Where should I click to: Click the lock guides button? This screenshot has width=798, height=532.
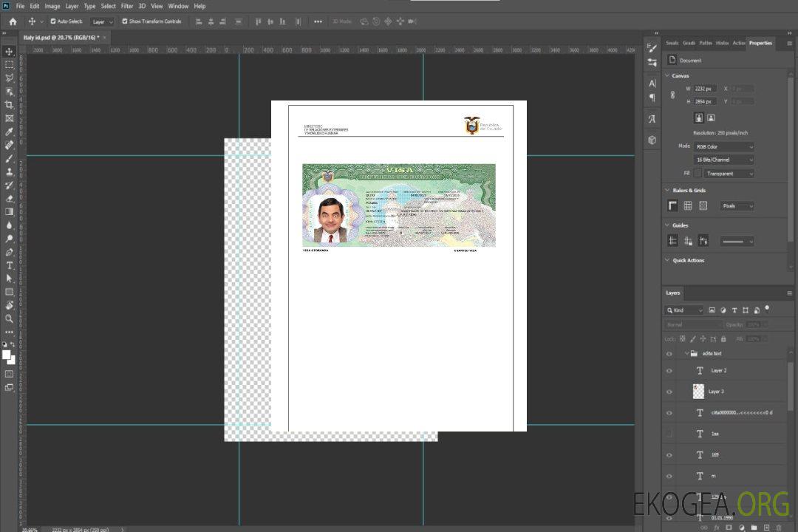(x=688, y=242)
